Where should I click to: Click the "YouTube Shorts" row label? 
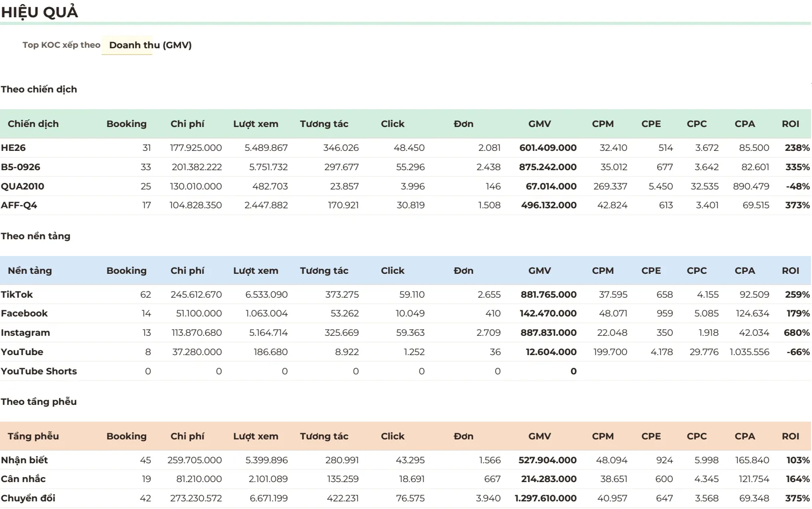pyautogui.click(x=39, y=371)
